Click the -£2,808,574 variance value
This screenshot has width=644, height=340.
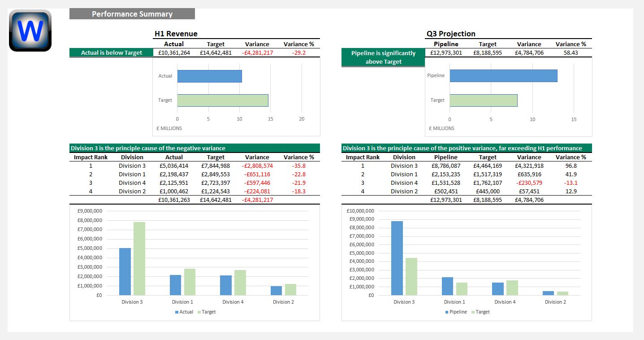coord(257,166)
